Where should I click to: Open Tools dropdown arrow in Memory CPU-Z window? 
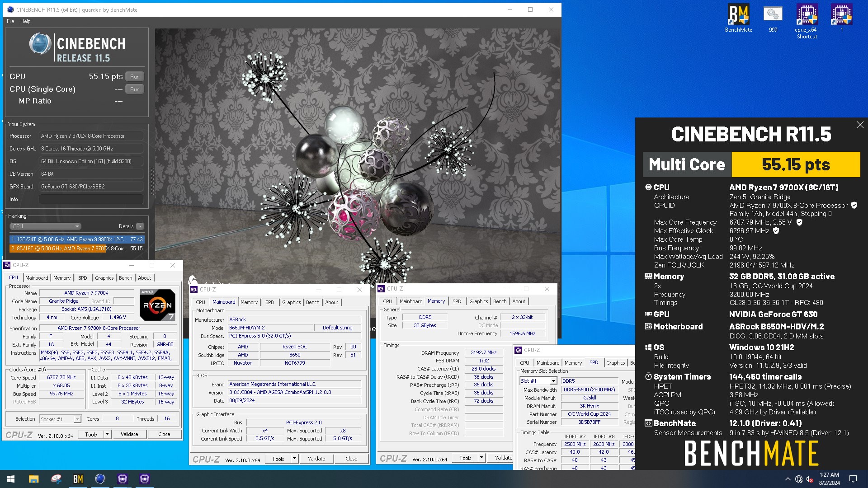(481, 458)
